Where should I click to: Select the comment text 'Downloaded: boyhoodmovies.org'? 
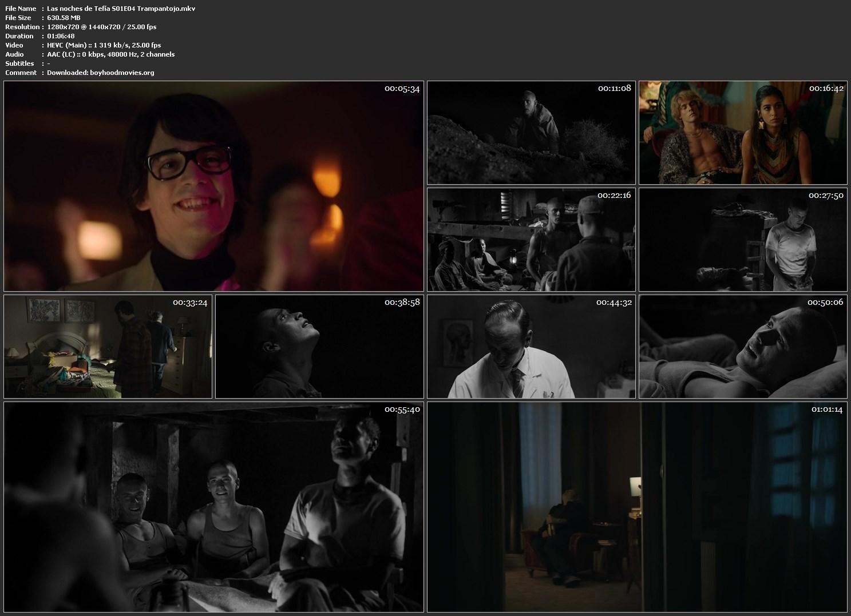pos(101,73)
